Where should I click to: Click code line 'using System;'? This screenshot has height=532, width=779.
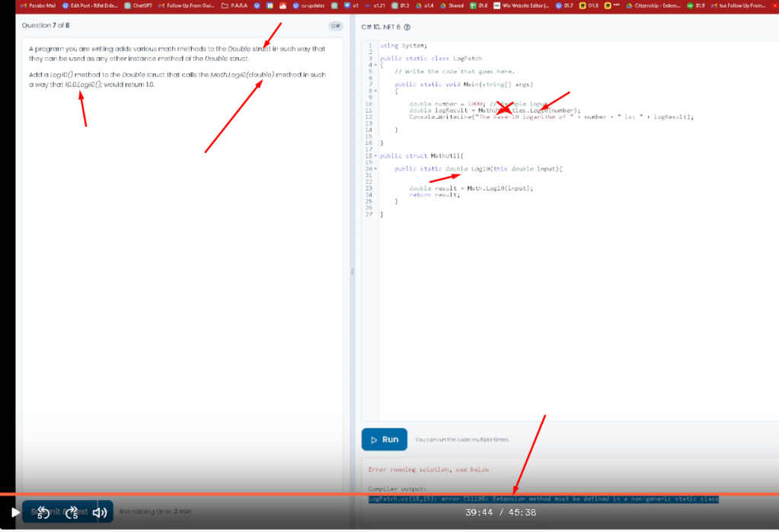(404, 46)
